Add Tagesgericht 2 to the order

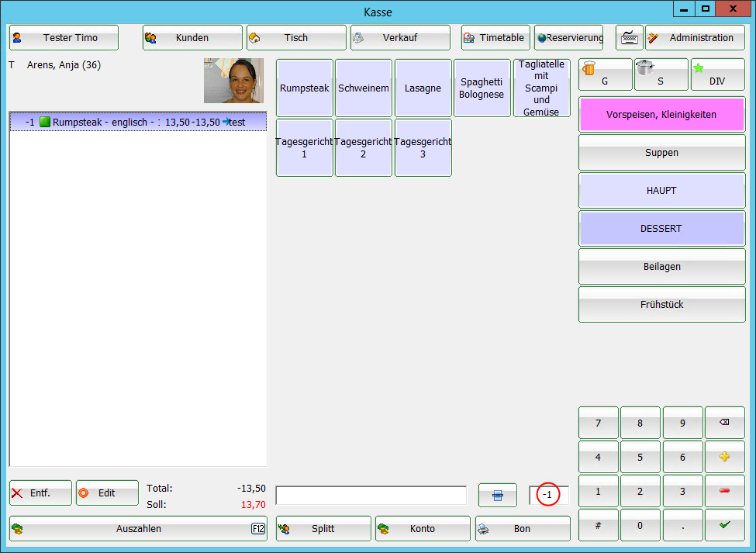point(364,148)
